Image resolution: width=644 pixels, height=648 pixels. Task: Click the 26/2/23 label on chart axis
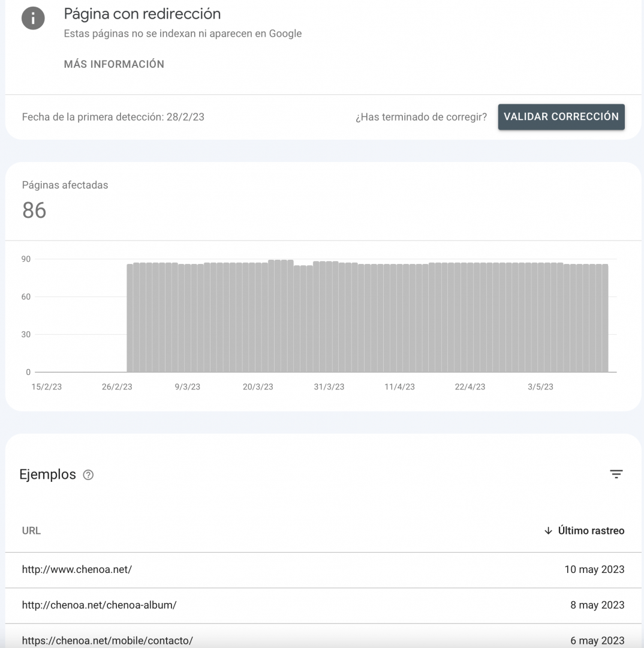coord(117,387)
